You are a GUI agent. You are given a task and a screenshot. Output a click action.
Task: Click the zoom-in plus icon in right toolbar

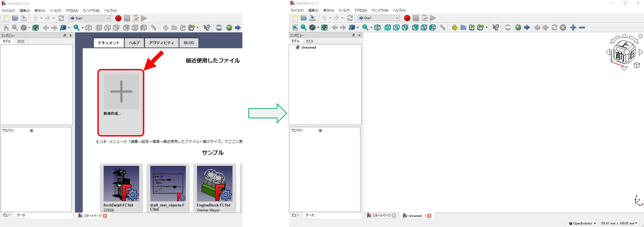tap(573, 28)
